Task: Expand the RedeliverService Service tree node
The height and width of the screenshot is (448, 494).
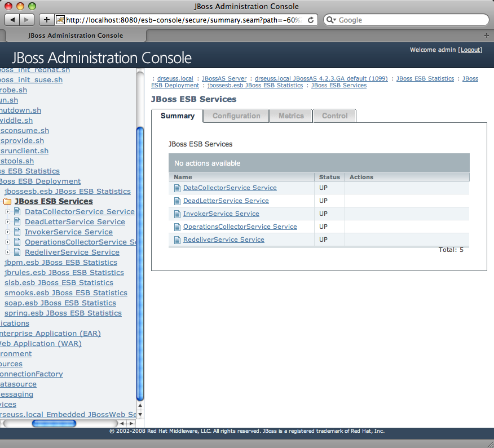Action: click(x=7, y=252)
